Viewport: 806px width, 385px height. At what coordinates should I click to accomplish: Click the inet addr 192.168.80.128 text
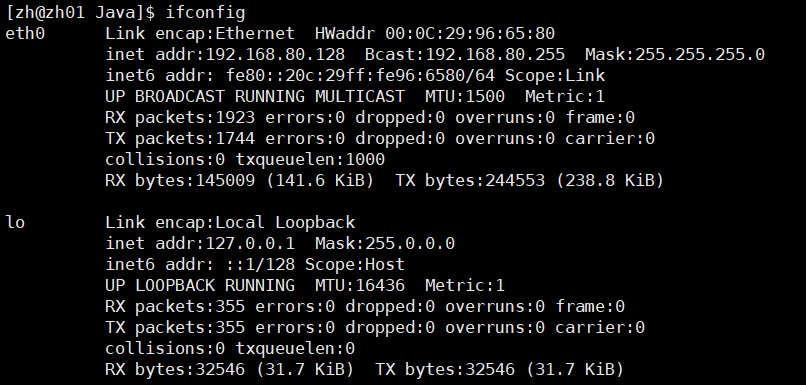[x=225, y=54]
